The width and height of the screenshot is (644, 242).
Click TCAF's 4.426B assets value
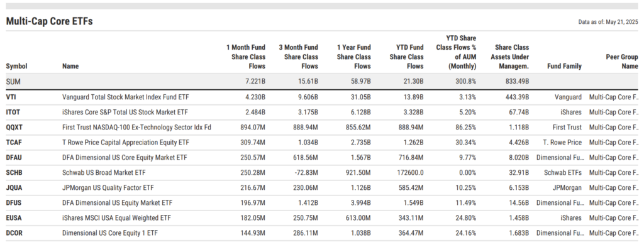tap(518, 142)
